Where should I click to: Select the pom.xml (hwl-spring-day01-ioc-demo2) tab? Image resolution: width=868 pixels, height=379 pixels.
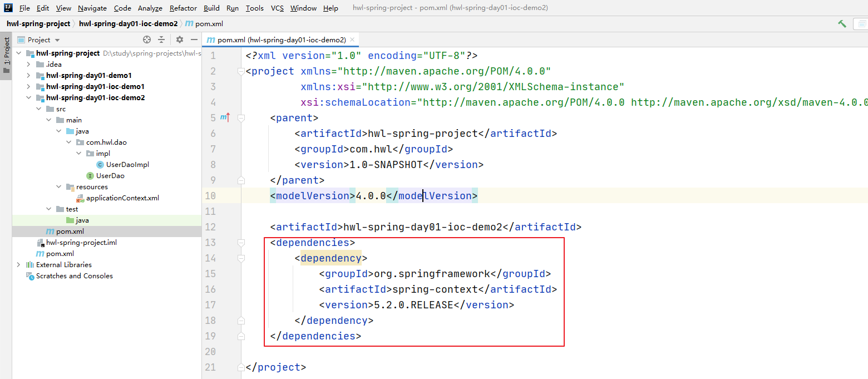pos(280,40)
